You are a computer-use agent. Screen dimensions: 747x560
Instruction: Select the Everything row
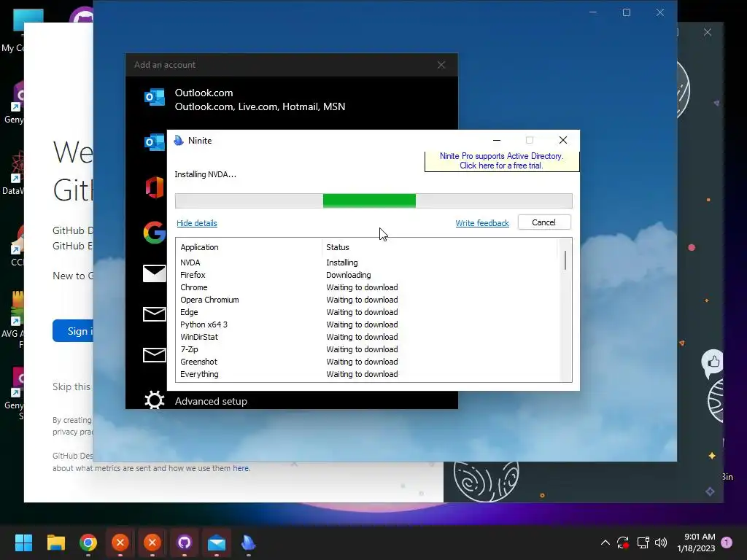pyautogui.click(x=367, y=374)
